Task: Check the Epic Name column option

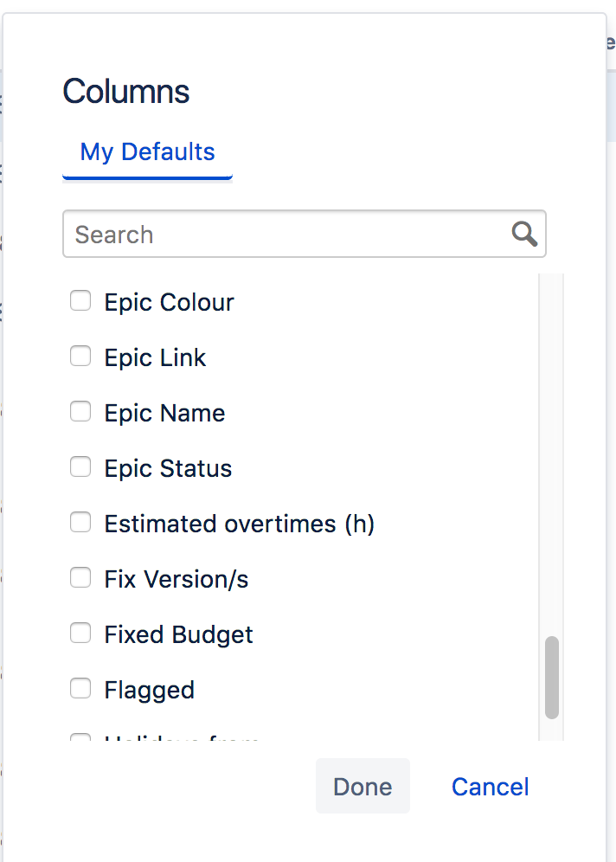Action: click(80, 411)
